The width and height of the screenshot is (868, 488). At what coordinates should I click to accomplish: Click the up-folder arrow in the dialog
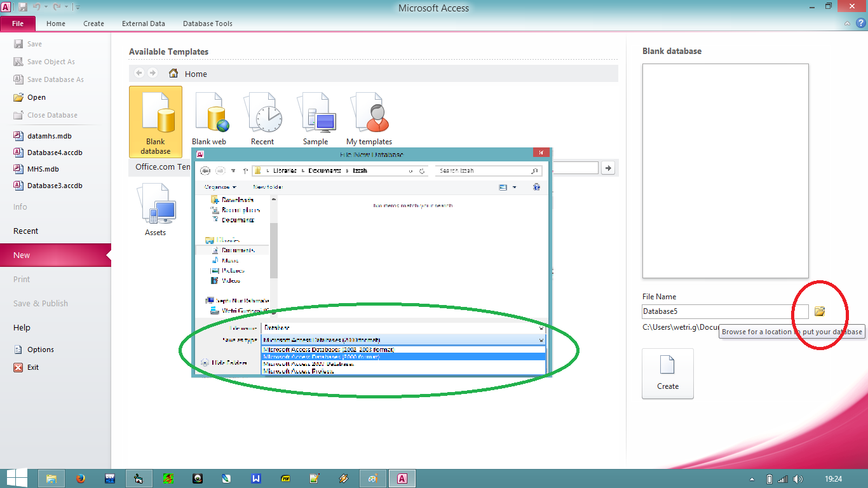[x=245, y=170]
